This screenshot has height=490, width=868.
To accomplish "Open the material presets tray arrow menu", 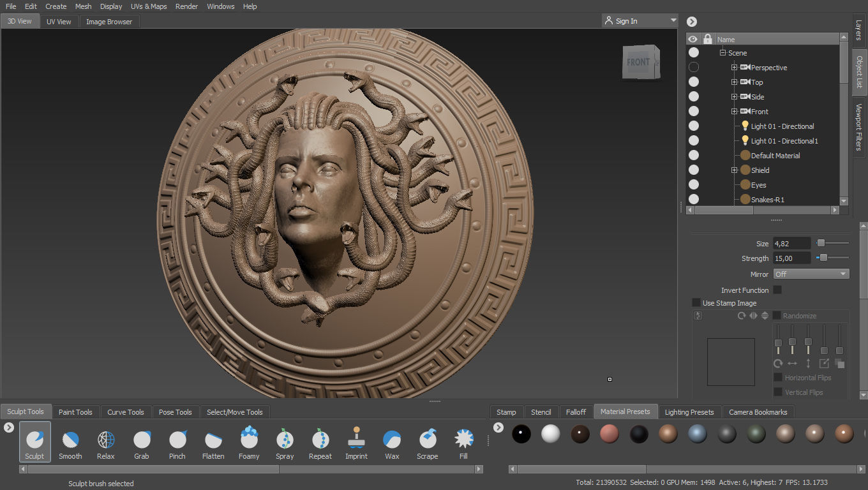I will [500, 427].
